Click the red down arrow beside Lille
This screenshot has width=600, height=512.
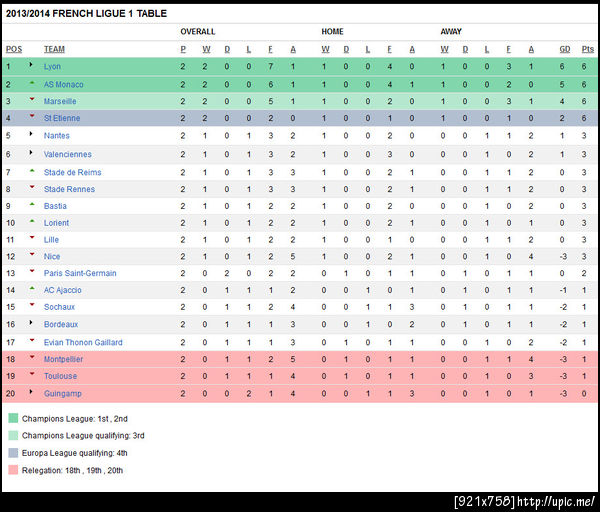click(32, 238)
